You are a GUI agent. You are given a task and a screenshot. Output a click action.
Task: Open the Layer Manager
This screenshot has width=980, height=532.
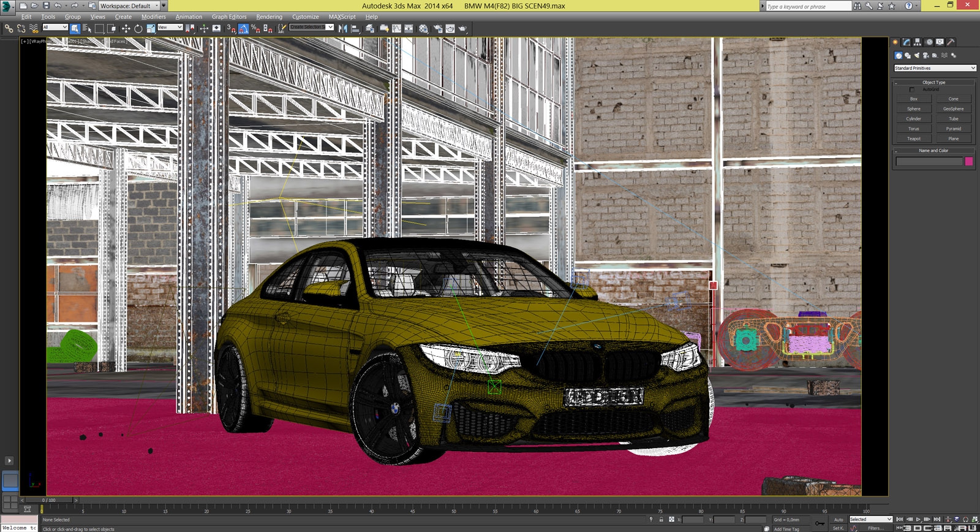click(369, 28)
